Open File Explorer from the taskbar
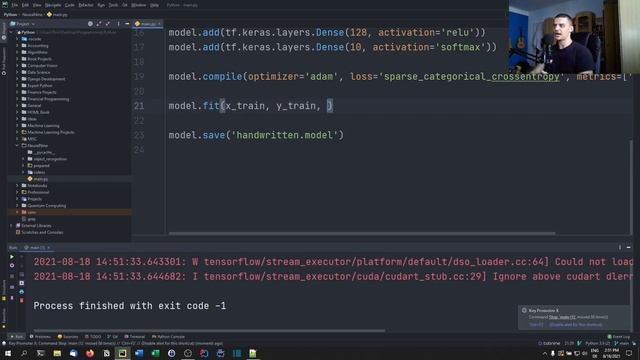This screenshot has height=360, width=640. [57, 353]
